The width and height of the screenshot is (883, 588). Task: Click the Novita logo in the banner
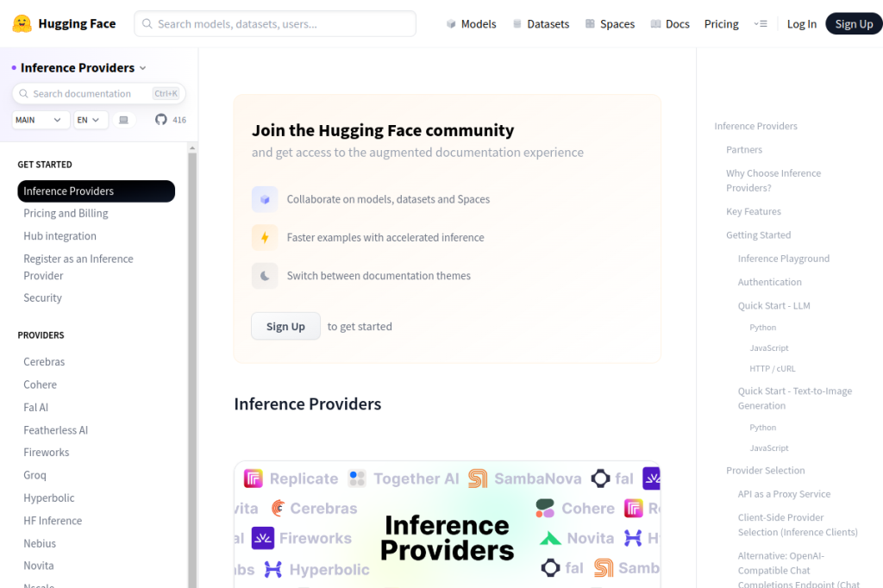coord(550,539)
